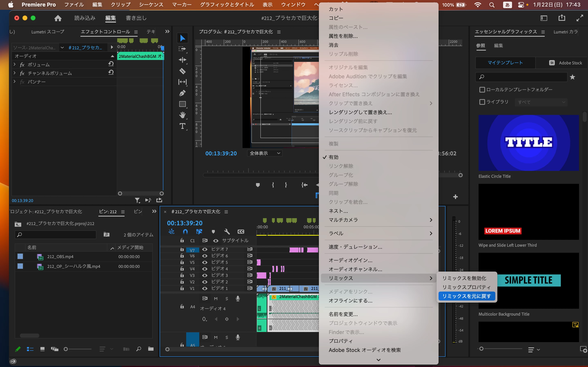The height and width of the screenshot is (367, 588).
Task: Enable ローカルテンプレートフォルダー checkbox
Action: [x=482, y=90]
